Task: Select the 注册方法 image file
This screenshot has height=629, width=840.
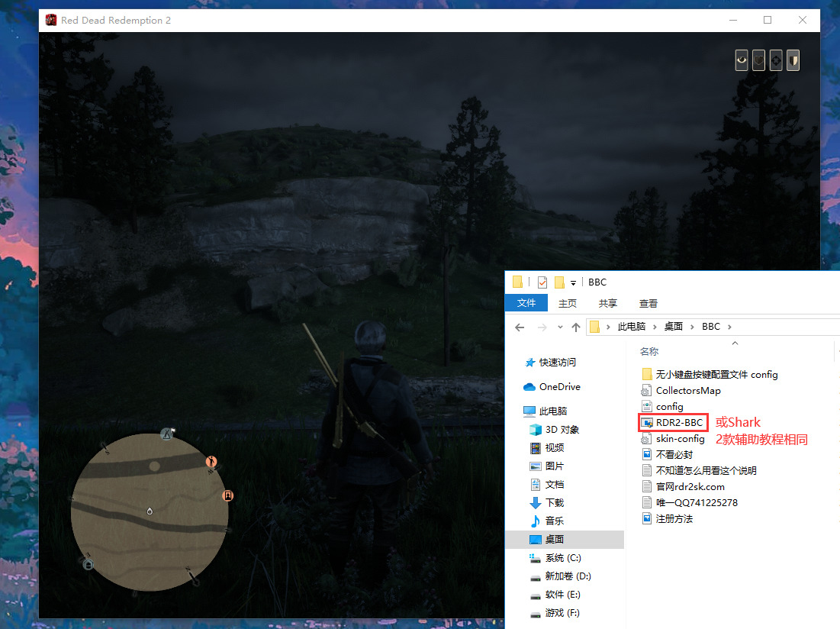Action: pos(667,518)
